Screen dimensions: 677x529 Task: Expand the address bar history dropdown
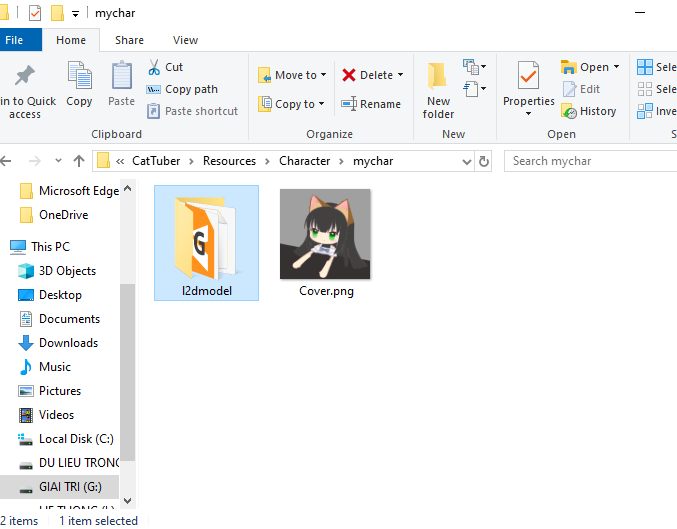tap(466, 162)
